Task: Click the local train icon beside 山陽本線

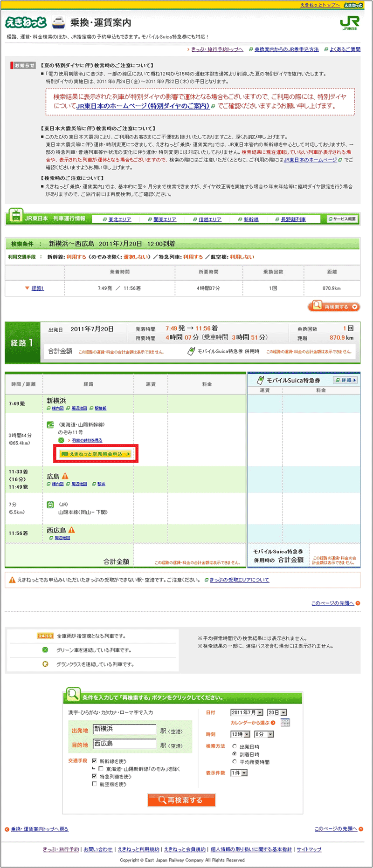Action: click(50, 504)
